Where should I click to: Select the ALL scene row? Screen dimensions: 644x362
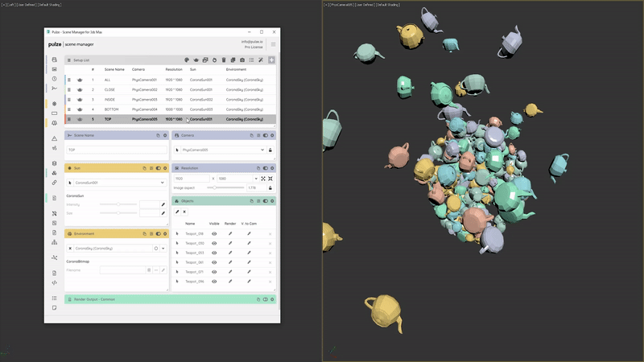[x=170, y=80]
